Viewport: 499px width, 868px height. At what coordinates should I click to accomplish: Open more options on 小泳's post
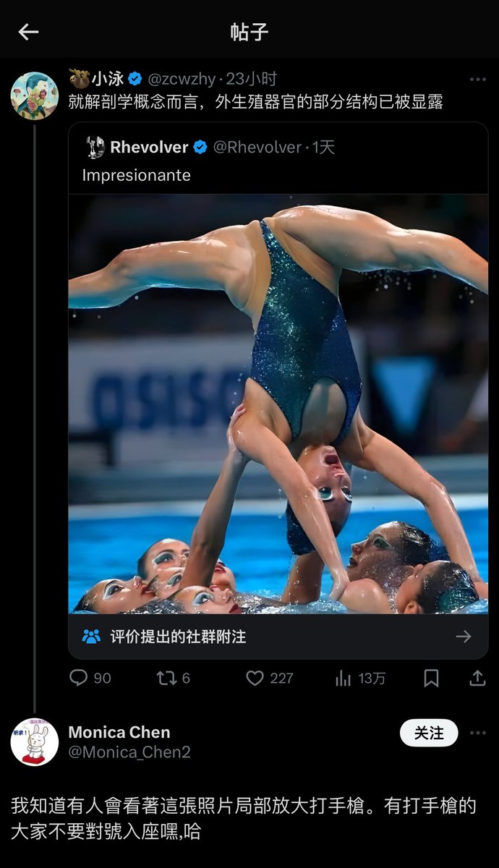(477, 80)
